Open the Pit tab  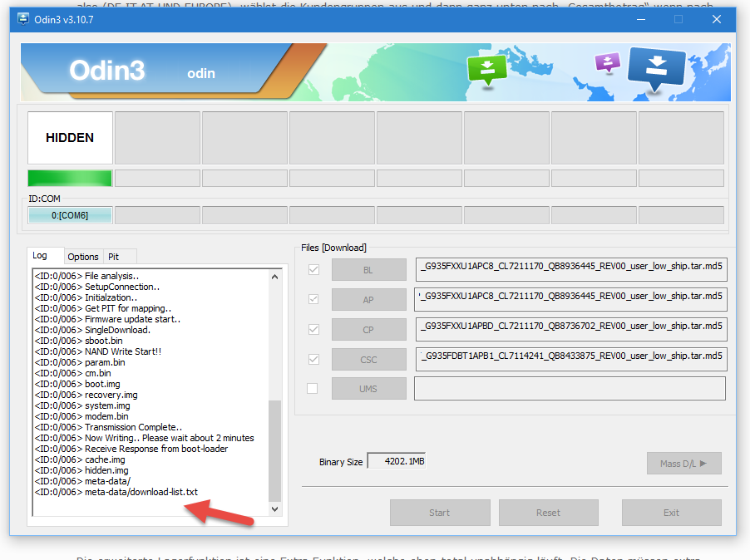[114, 257]
